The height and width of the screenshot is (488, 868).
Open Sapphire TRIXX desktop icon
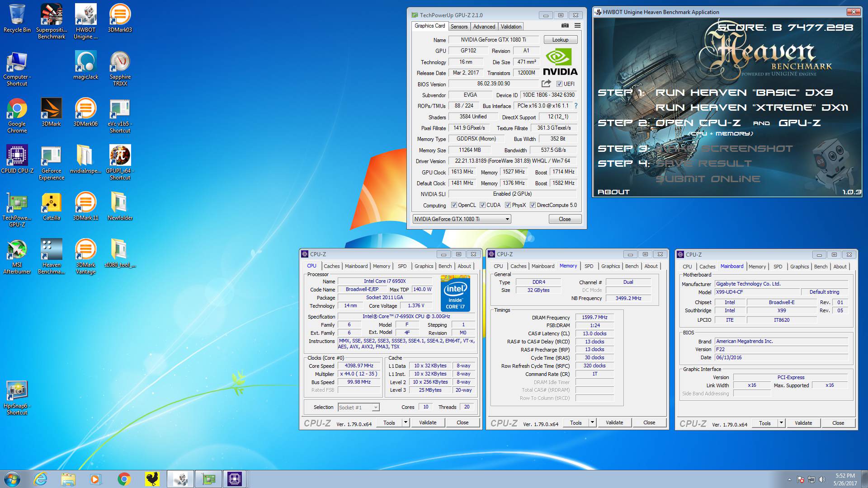(120, 69)
